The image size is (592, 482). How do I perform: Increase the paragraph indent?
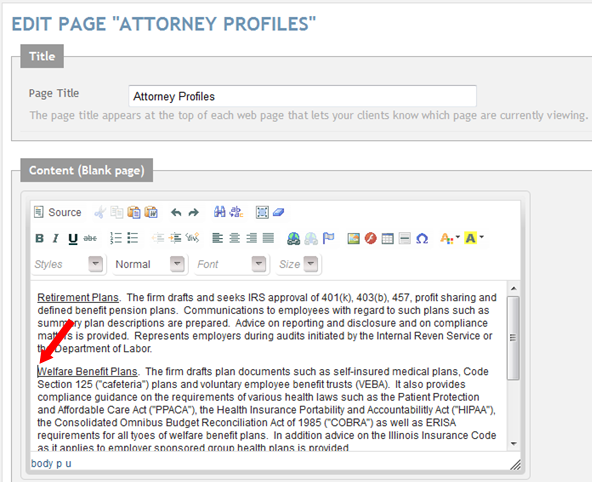(x=175, y=238)
